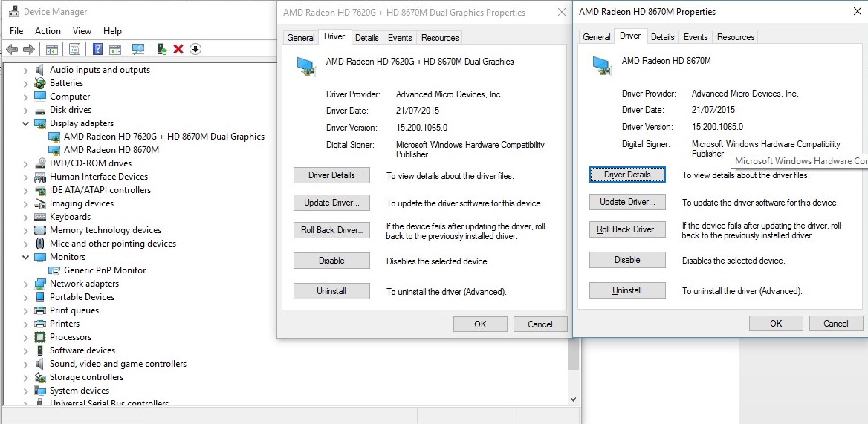The image size is (868, 424).
Task: Click the Audio inputs and outputs speaker icon
Action: pos(40,70)
